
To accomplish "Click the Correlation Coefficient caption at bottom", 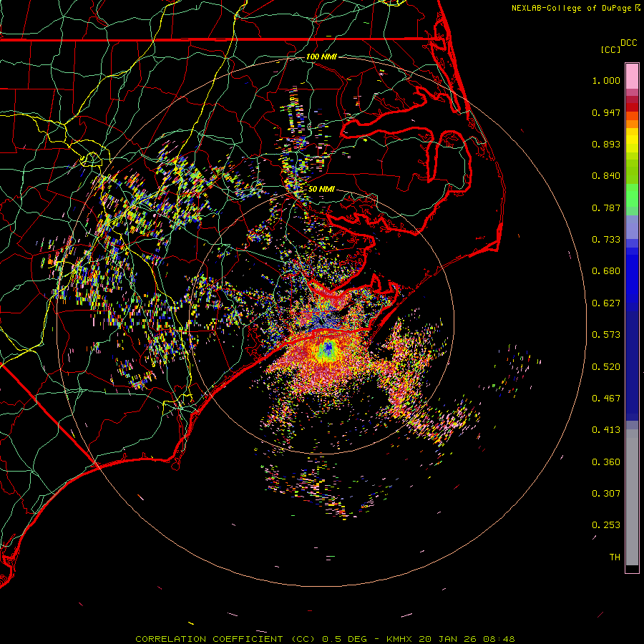I will click(325, 639).
